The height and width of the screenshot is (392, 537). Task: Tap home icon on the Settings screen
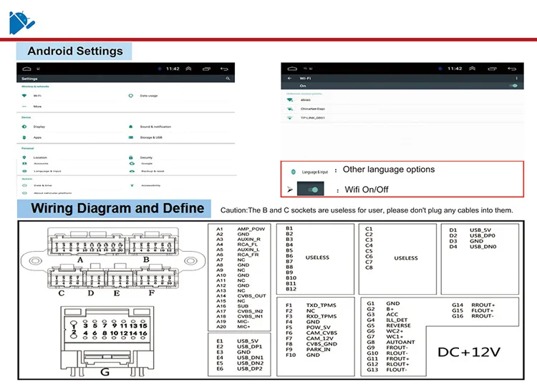(x=26, y=69)
